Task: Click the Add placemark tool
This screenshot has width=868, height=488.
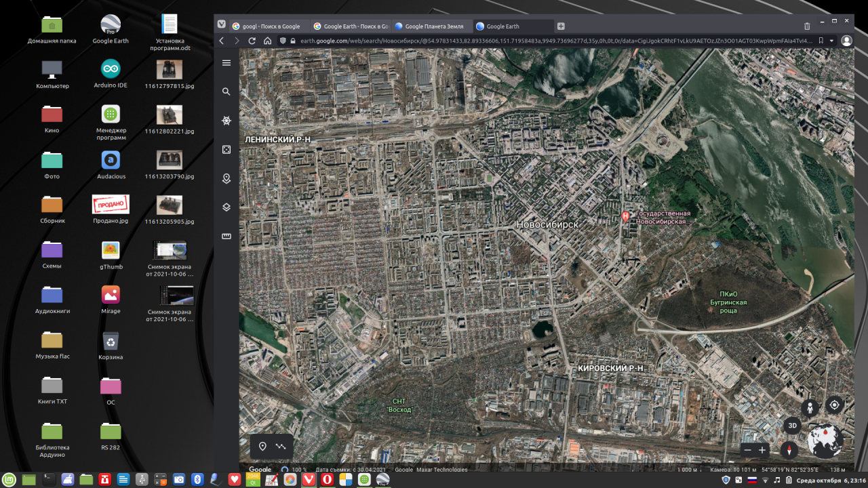Action: pos(262,447)
